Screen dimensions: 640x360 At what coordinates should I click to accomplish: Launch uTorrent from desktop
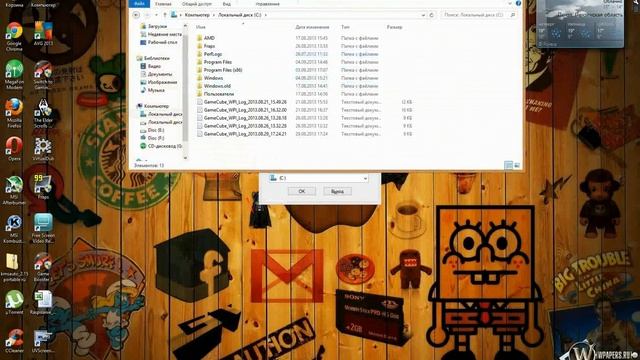click(x=14, y=302)
